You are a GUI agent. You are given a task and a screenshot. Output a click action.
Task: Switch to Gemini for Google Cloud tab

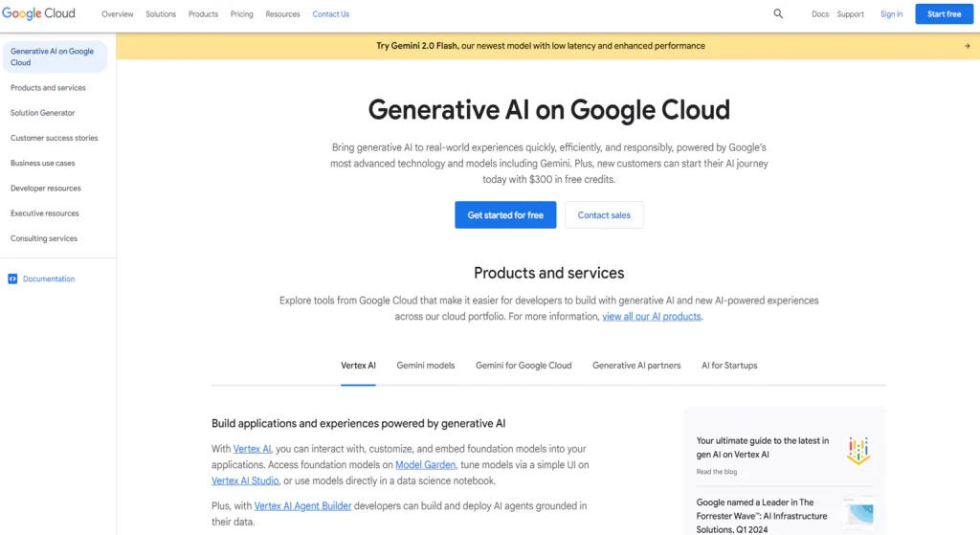(523, 366)
